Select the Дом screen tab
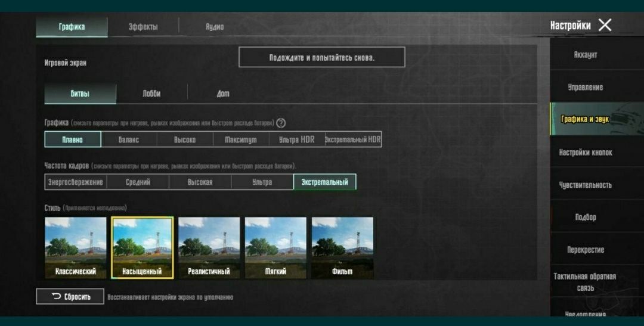 (223, 94)
